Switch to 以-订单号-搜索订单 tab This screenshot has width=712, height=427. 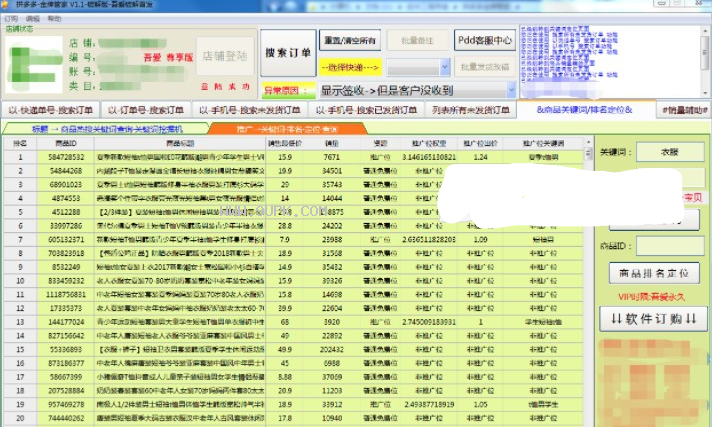click(x=146, y=110)
